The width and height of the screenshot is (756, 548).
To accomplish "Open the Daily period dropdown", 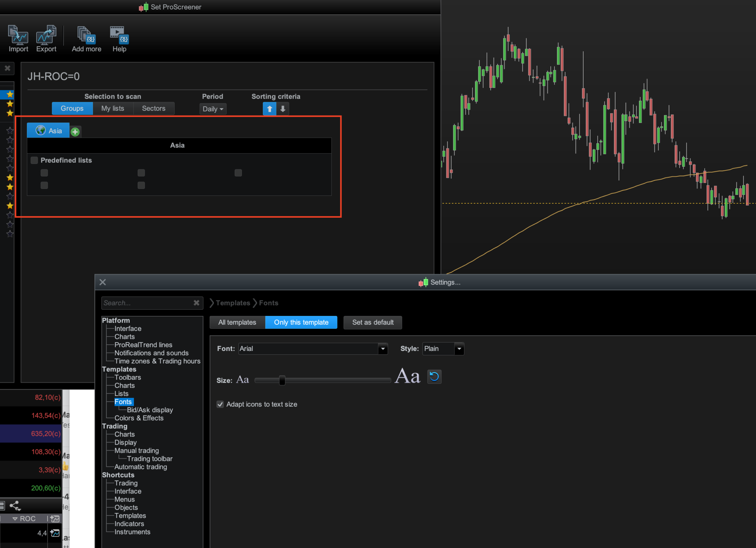I will point(213,109).
